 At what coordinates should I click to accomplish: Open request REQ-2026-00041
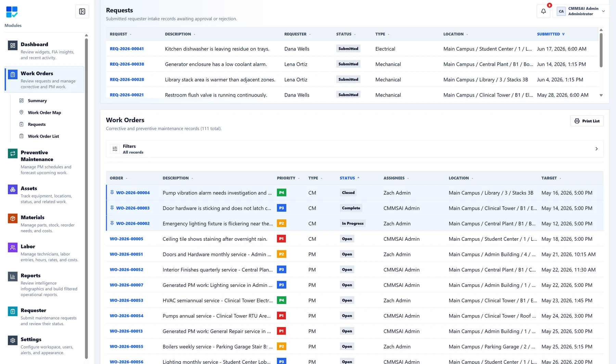(x=127, y=49)
